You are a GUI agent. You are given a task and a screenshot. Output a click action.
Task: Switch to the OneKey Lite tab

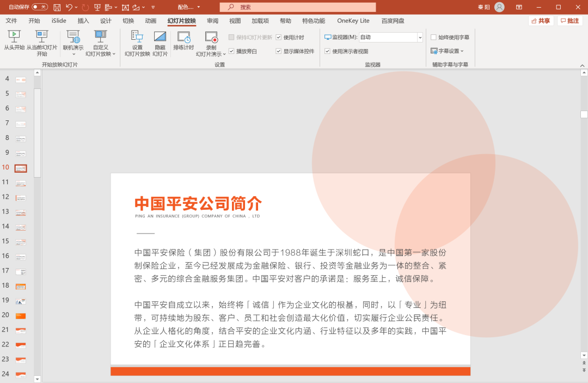[353, 21]
